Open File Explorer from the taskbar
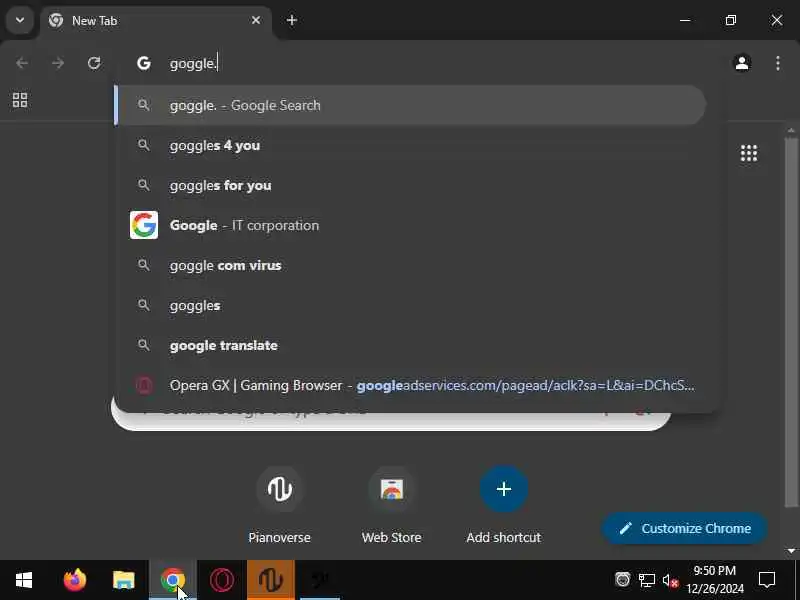Viewport: 800px width, 600px height. [123, 580]
